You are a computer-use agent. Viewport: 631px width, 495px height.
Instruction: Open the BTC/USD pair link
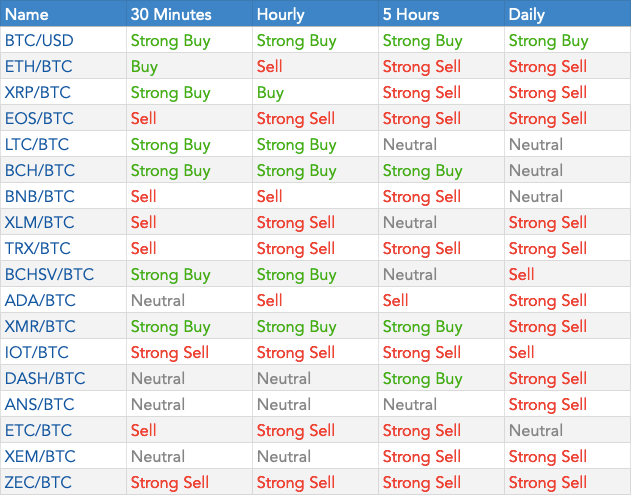coord(39,41)
